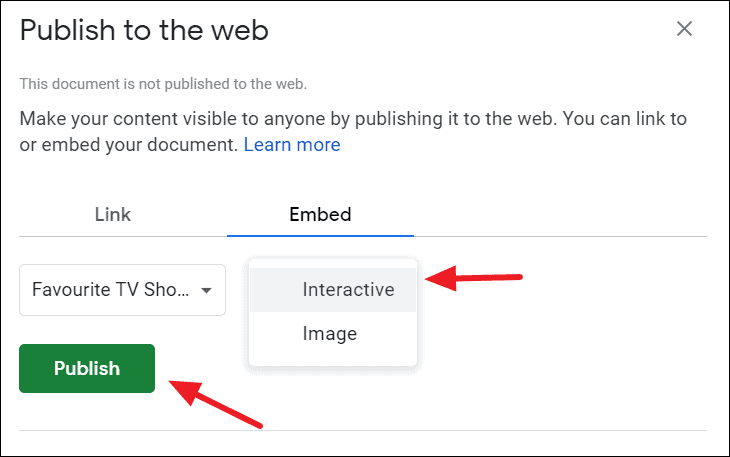Click the green Publish button
Image resolution: width=730 pixels, height=457 pixels.
click(x=87, y=368)
